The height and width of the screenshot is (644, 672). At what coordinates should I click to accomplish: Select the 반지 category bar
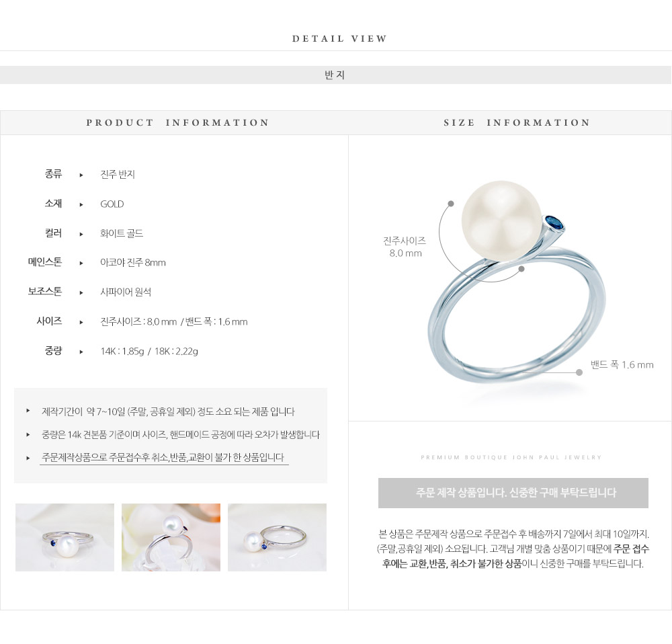[x=335, y=75]
